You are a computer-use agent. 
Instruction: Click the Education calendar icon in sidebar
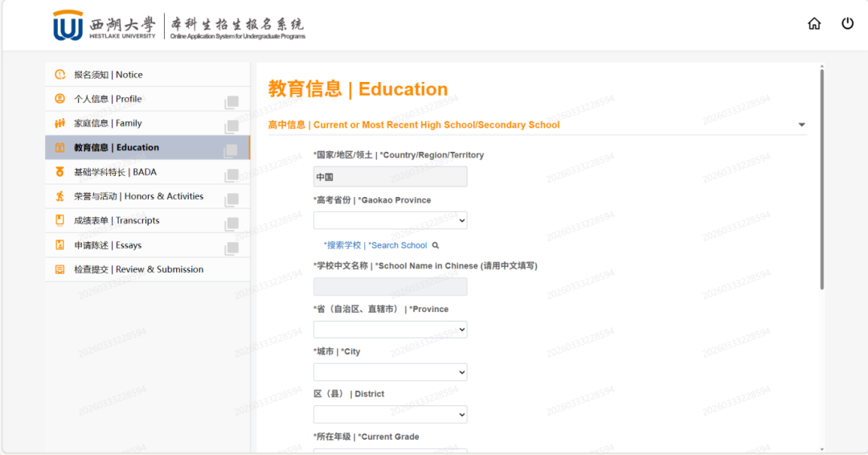coord(59,147)
